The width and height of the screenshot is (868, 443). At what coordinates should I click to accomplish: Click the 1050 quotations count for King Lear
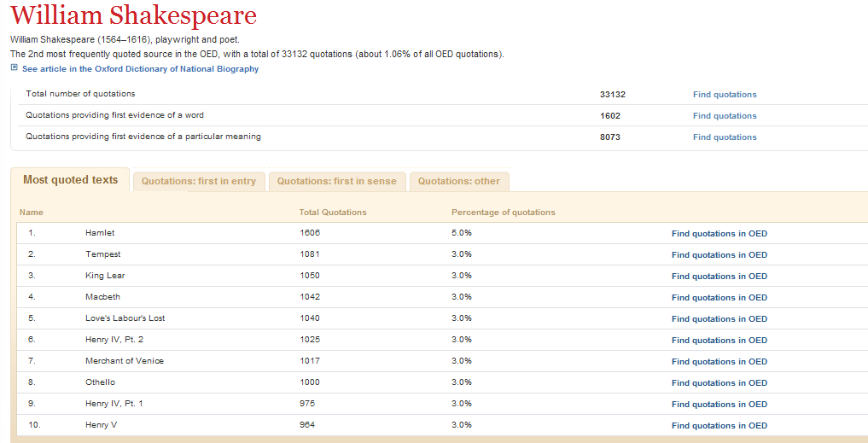[x=310, y=275]
